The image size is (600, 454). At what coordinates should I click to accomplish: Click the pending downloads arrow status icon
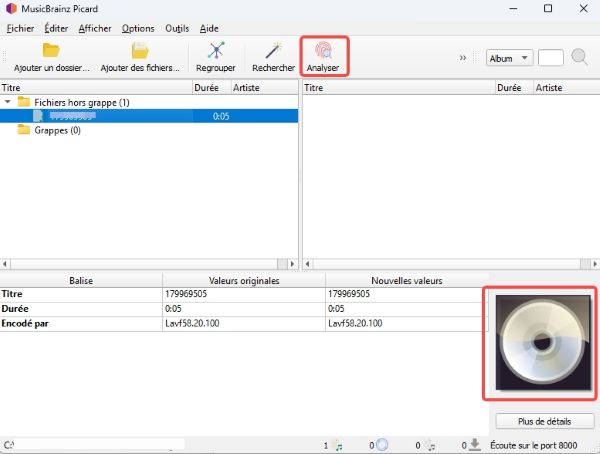[475, 445]
